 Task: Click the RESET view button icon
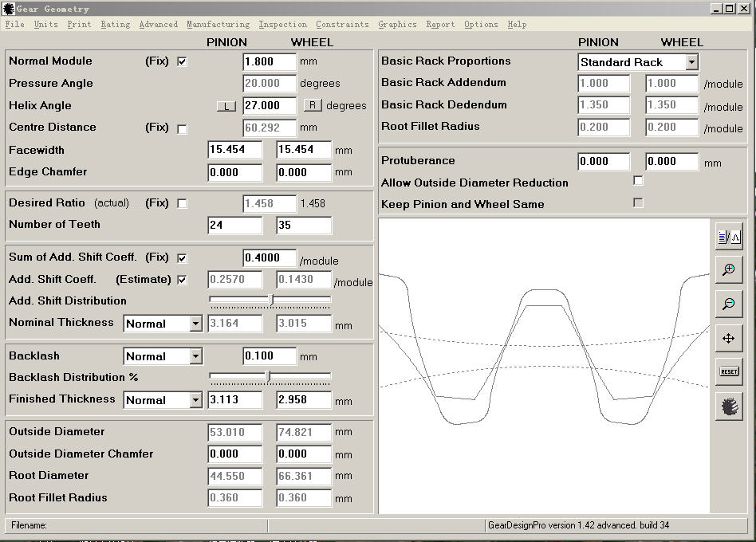tap(729, 372)
